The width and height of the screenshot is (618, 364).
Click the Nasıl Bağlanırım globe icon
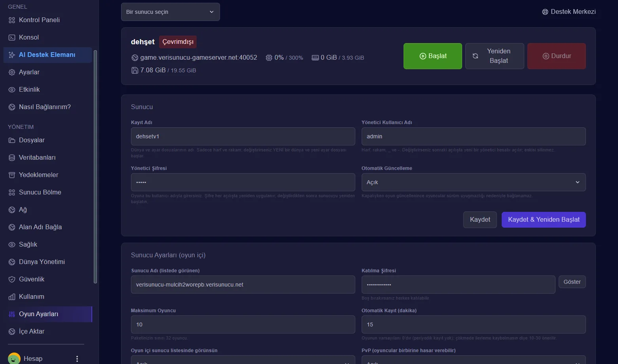click(x=12, y=107)
